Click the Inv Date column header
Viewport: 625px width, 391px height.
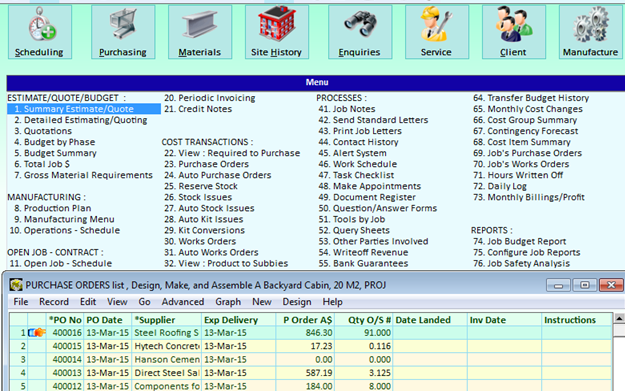click(504, 320)
